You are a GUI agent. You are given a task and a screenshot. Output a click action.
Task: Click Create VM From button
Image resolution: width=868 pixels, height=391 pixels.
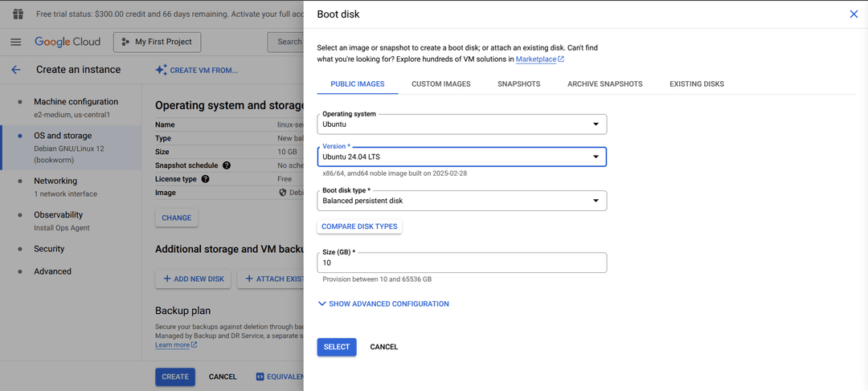click(x=197, y=70)
